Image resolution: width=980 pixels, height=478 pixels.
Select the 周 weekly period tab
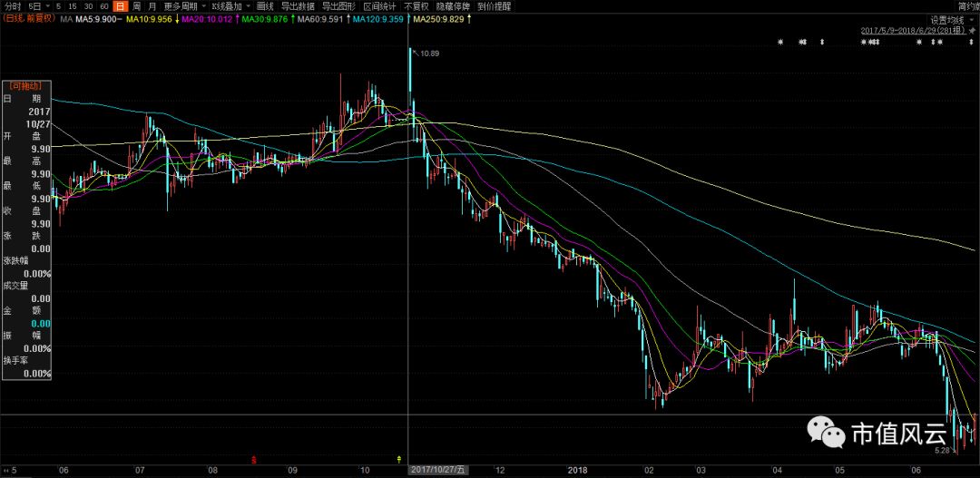tap(136, 6)
